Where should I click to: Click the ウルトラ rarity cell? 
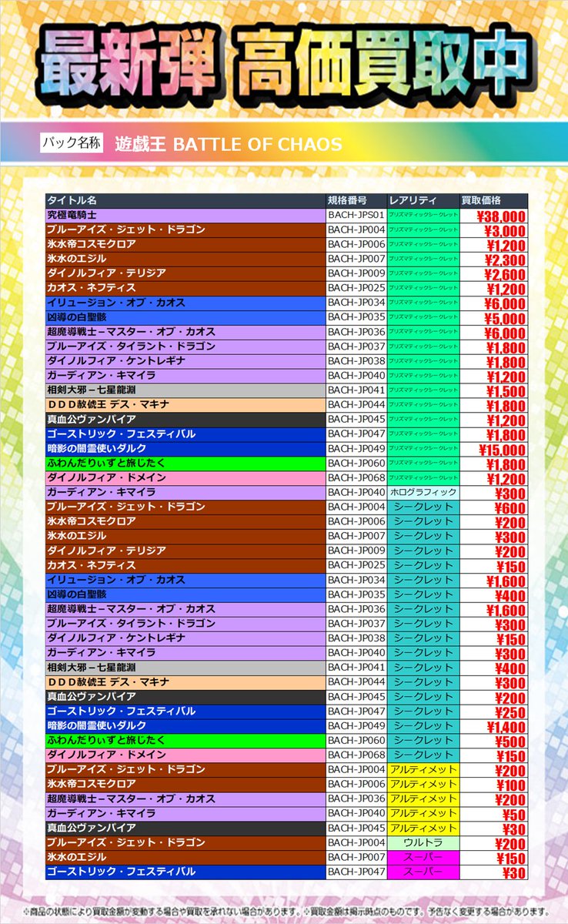(x=423, y=842)
